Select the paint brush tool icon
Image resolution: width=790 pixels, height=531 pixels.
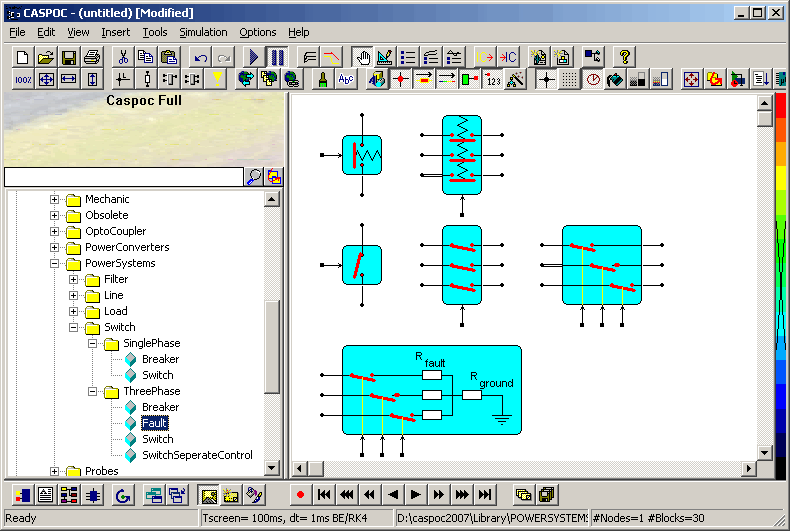pyautogui.click(x=323, y=79)
